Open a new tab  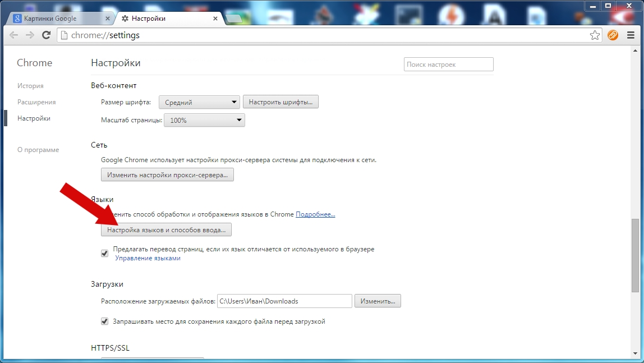[234, 19]
